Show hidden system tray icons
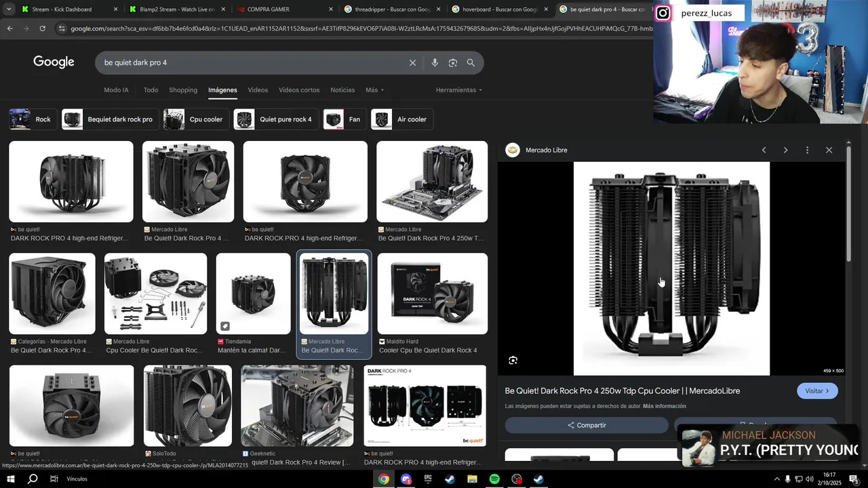Image resolution: width=868 pixels, height=488 pixels. tap(776, 479)
